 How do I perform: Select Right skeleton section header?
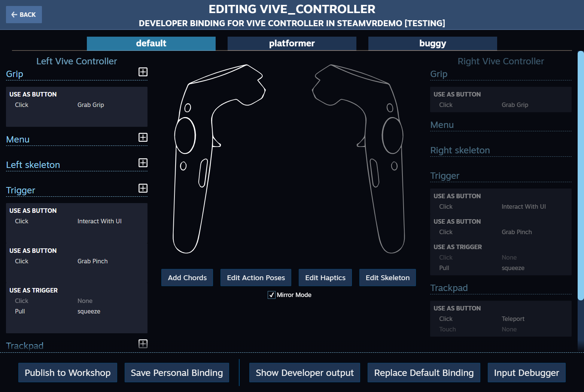pyautogui.click(x=460, y=150)
